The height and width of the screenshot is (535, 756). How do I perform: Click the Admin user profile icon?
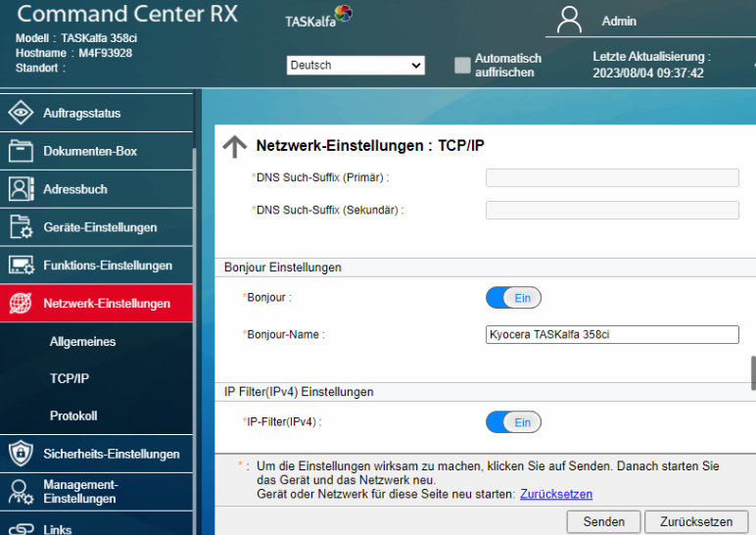pos(570,21)
